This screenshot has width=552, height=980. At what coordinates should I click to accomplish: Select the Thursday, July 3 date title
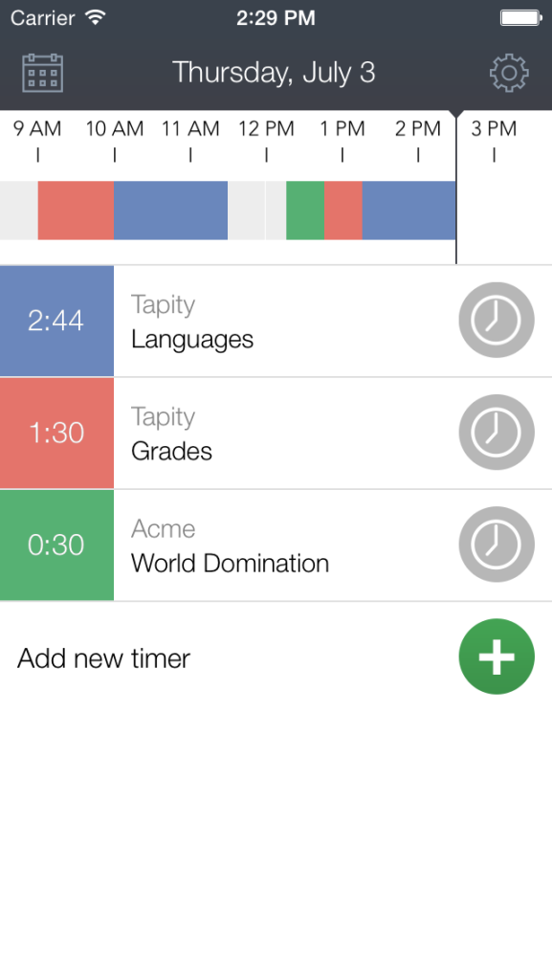(274, 73)
